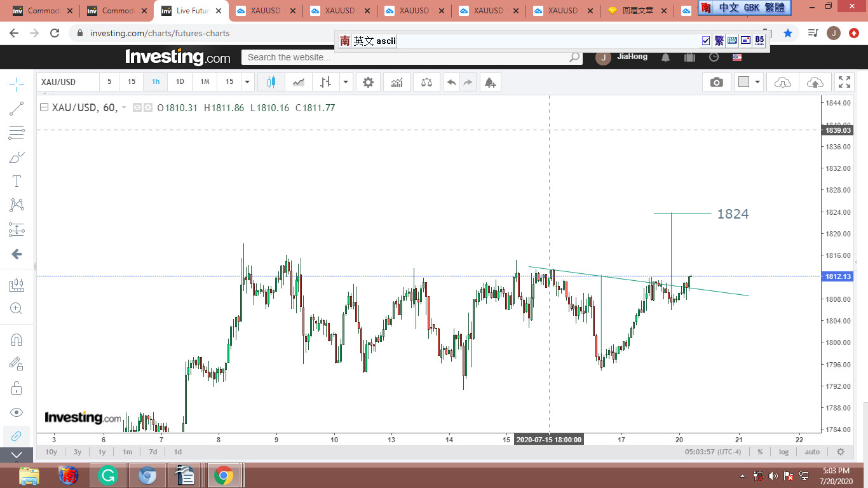Select the trend line drawing tool
The image size is (868, 488).
click(x=17, y=109)
